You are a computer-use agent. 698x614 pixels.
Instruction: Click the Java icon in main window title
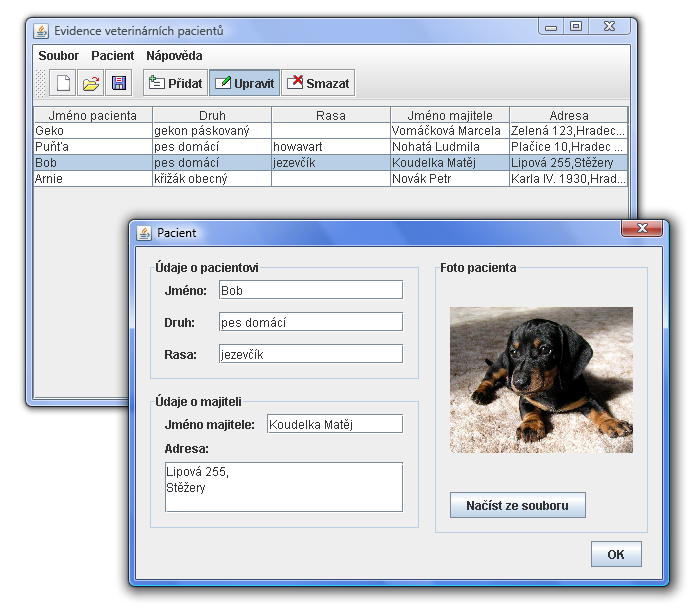tap(41, 30)
